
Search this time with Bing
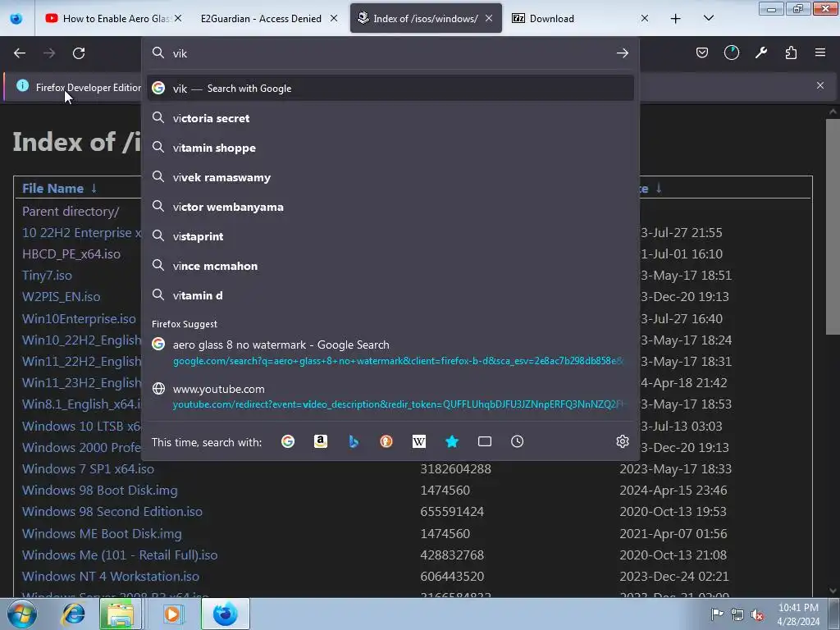click(x=353, y=441)
